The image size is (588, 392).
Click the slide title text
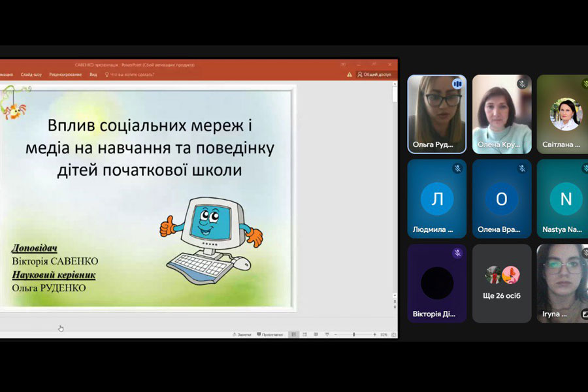coord(150,148)
